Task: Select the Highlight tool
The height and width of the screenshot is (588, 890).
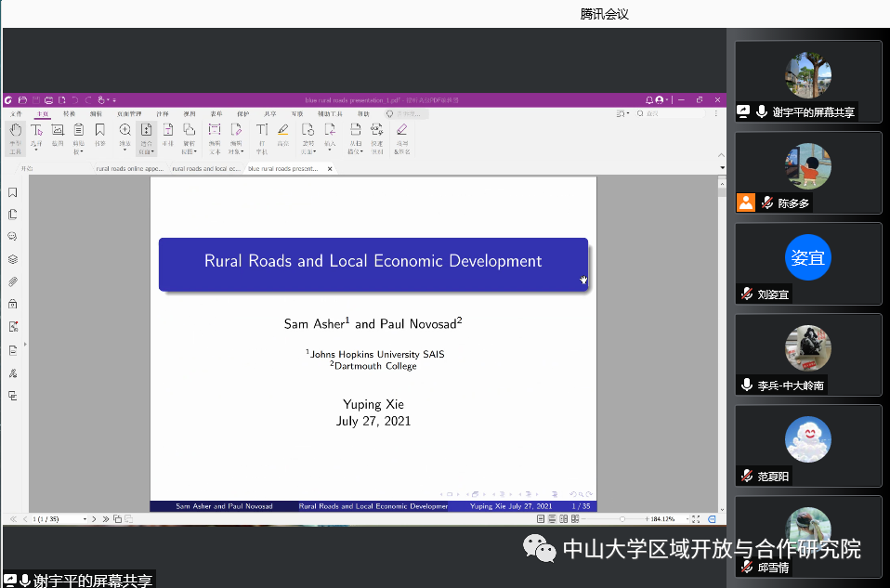Action: click(283, 131)
